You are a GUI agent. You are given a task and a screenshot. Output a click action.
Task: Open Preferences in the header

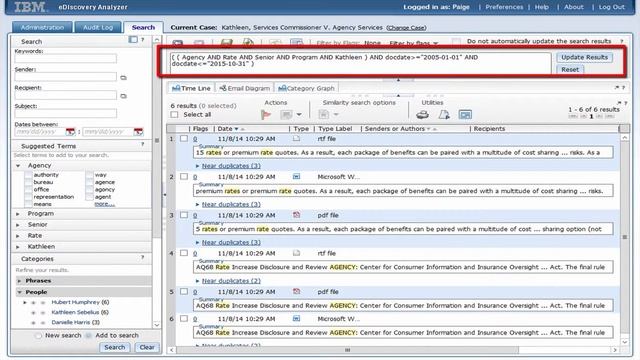coord(504,7)
